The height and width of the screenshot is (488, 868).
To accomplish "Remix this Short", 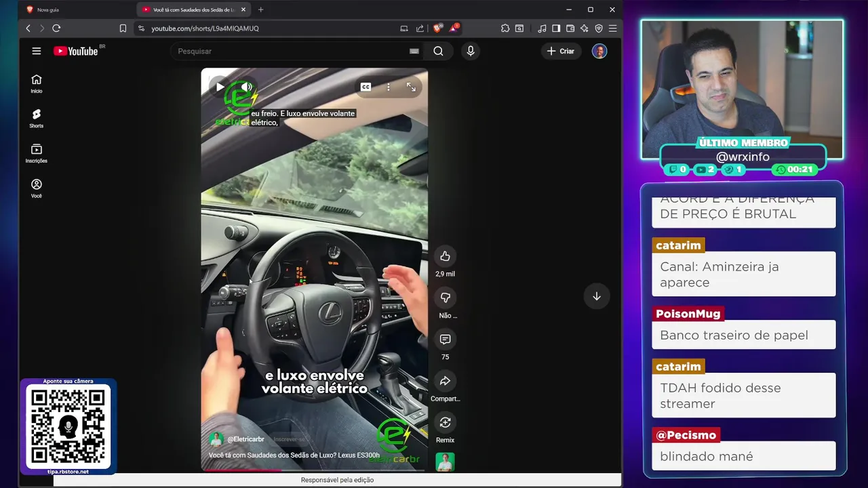I will point(445,422).
